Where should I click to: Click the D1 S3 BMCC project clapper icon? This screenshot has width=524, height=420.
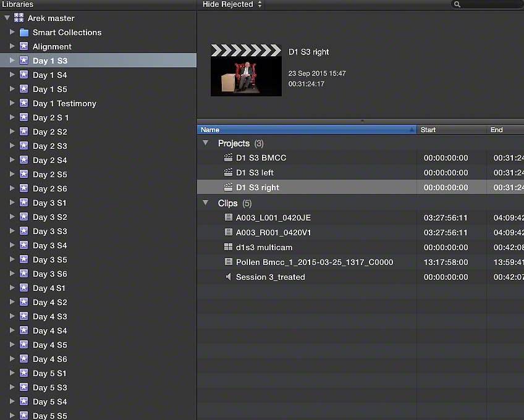(228, 157)
